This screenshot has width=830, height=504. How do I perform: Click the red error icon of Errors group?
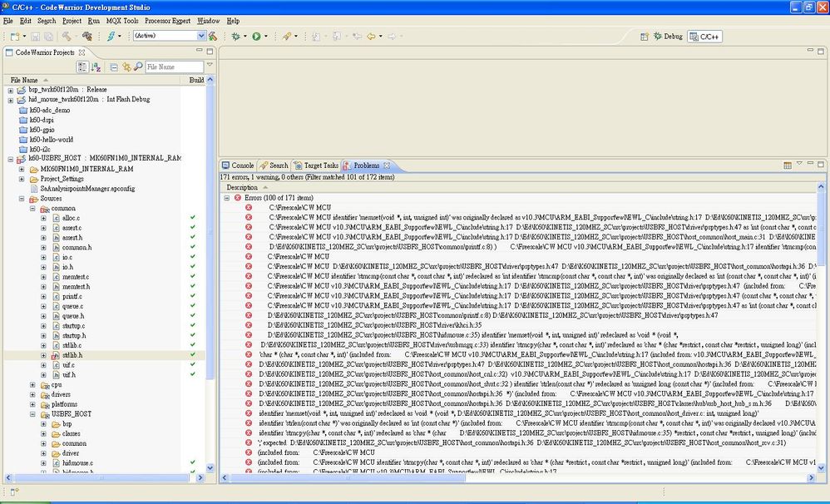(238, 197)
